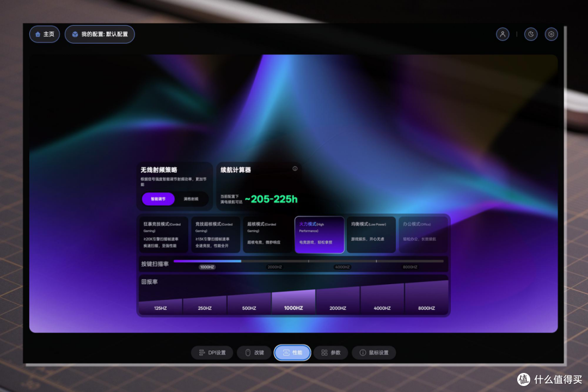Viewport: 588px width, 392px height.
Task: Go to 主页 home button
Action: click(x=45, y=34)
